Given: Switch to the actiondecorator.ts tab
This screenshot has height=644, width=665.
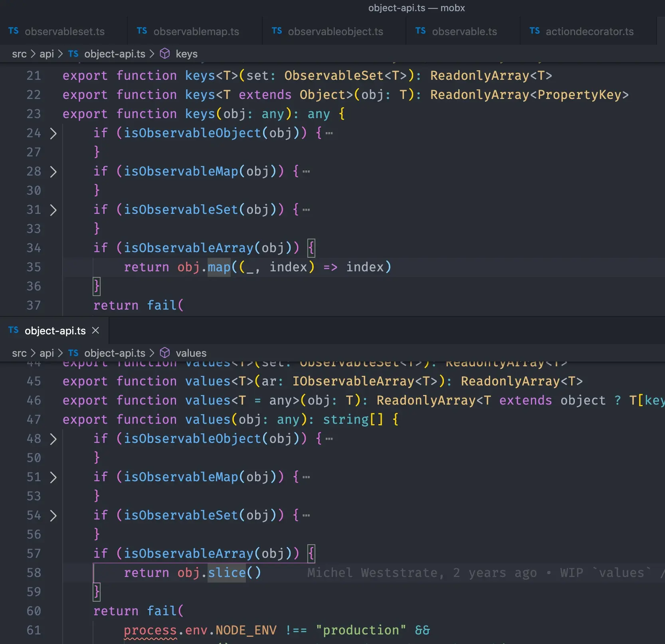Looking at the screenshot, I should click(589, 31).
